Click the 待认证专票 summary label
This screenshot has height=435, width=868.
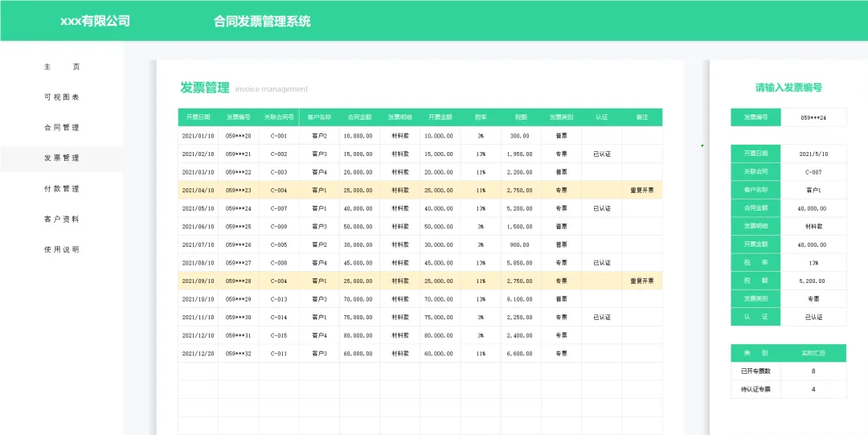(755, 389)
